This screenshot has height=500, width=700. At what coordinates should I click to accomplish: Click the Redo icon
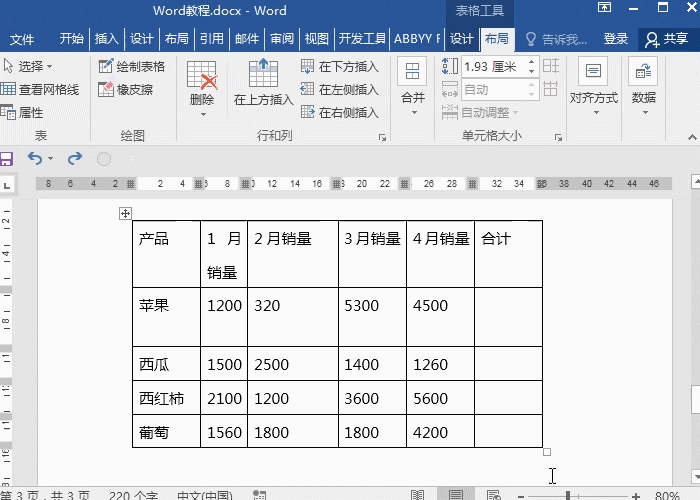[75, 158]
